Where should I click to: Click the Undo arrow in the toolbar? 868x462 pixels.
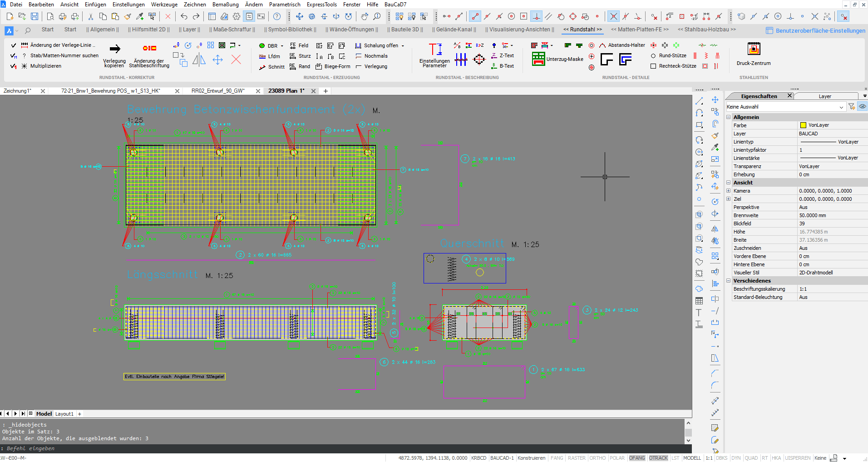[x=184, y=16]
